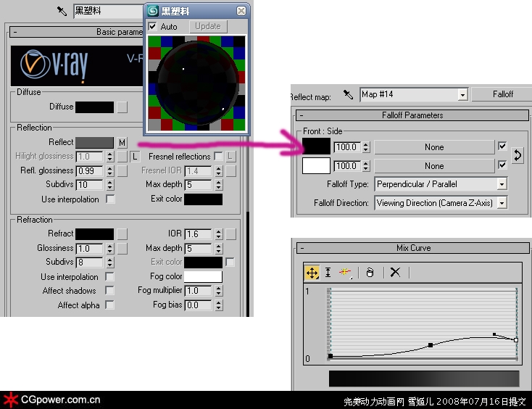Click the middle point on the mix curve
Image resolution: width=532 pixels, height=409 pixels.
point(431,345)
